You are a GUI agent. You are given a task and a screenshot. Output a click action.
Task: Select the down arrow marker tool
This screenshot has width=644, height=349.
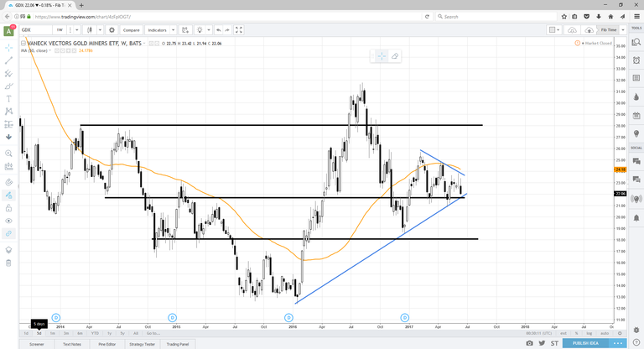click(x=8, y=137)
